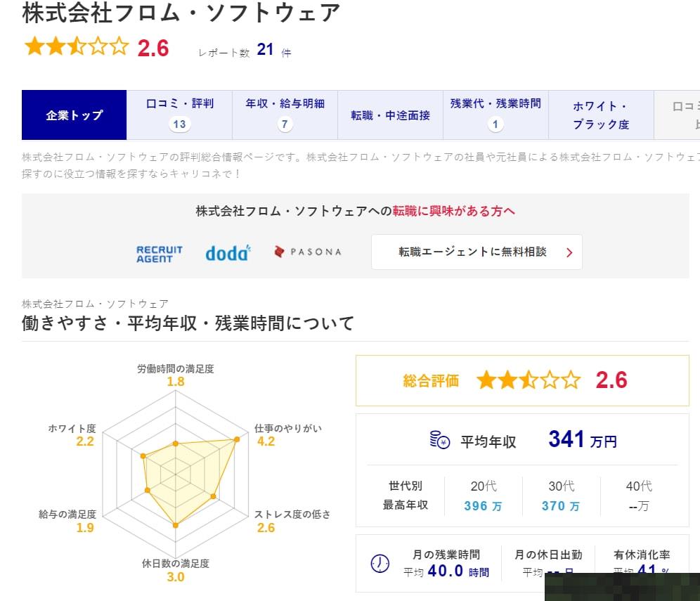Click the Pasona logo
Screen dimensions: 700x601
point(308,252)
